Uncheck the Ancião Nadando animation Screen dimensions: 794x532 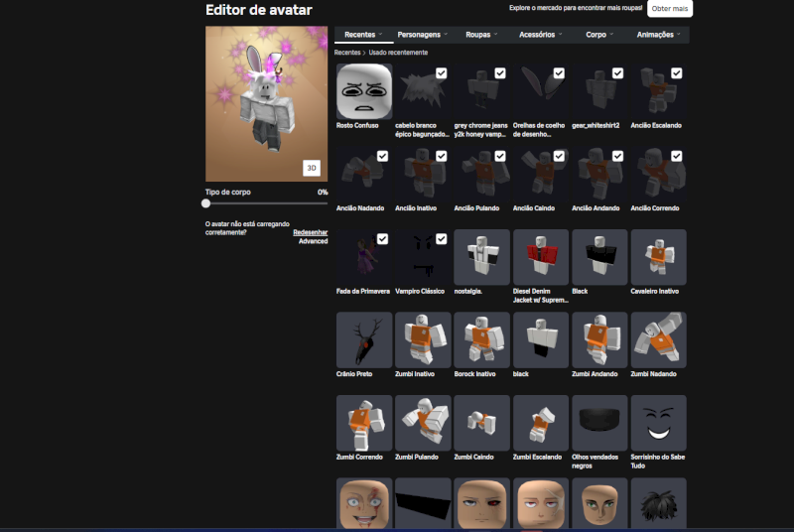[x=382, y=157]
